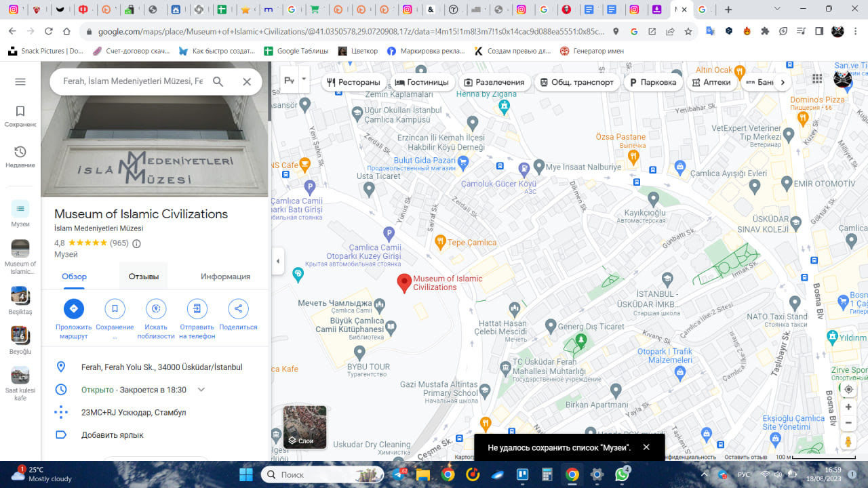
Task: Click Искать поблизости nearby button
Action: point(156,308)
